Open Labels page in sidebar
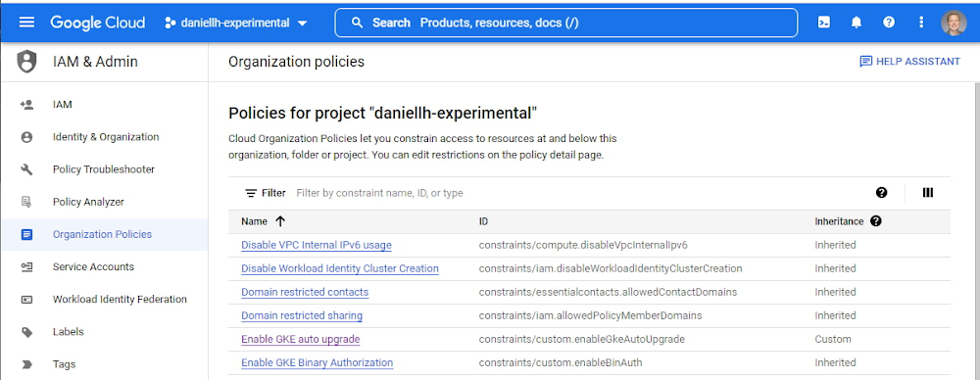 69,332
